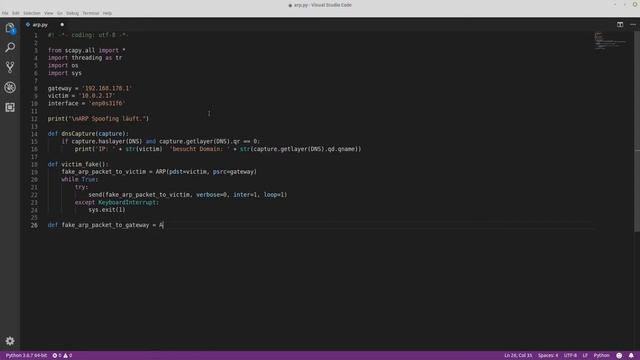Image resolution: width=640 pixels, height=360 pixels.
Task: Click the editor vertical scrollbar
Action: click(x=637, y=131)
